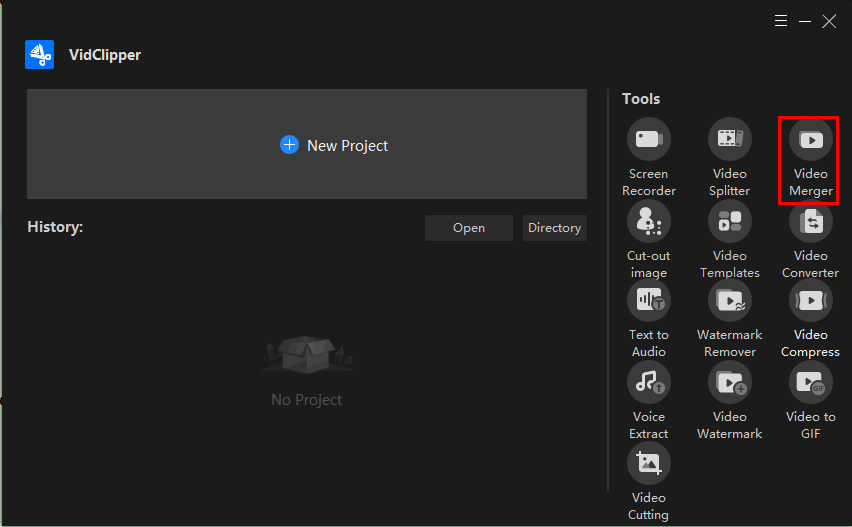
Task: Click the VidClipper logo icon
Action: [40, 55]
